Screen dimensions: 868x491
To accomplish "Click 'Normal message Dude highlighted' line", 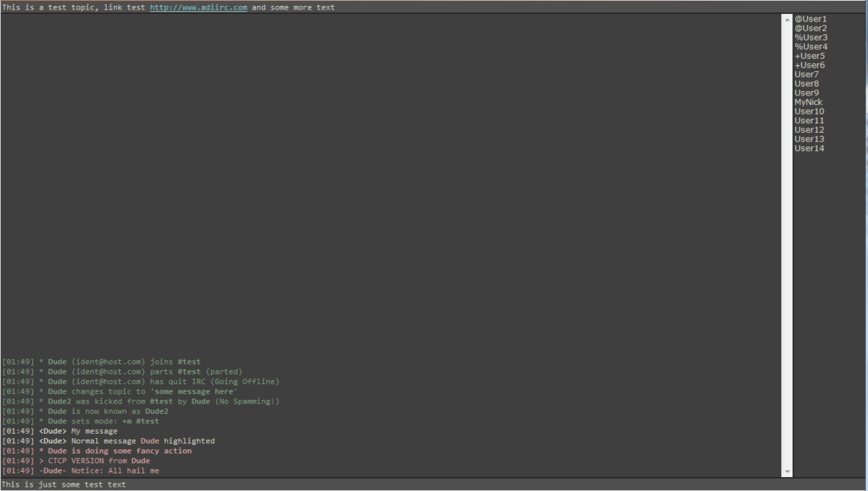I will (108, 442).
